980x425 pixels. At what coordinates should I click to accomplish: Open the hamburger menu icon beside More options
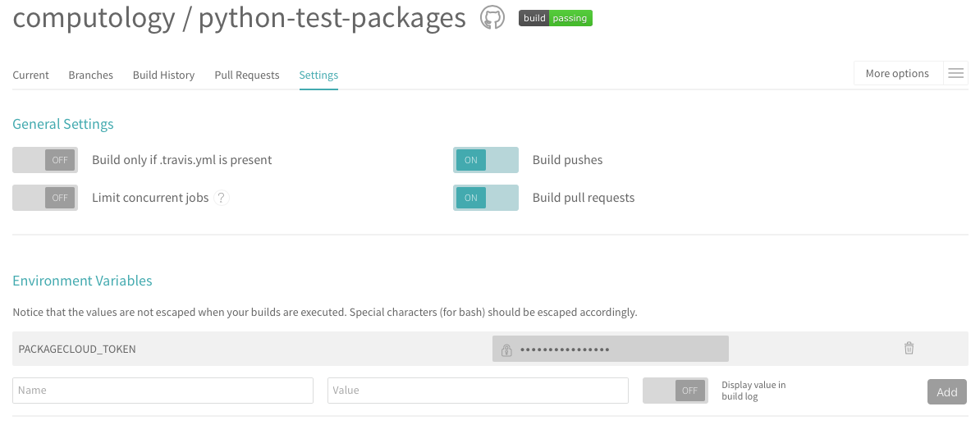point(955,73)
